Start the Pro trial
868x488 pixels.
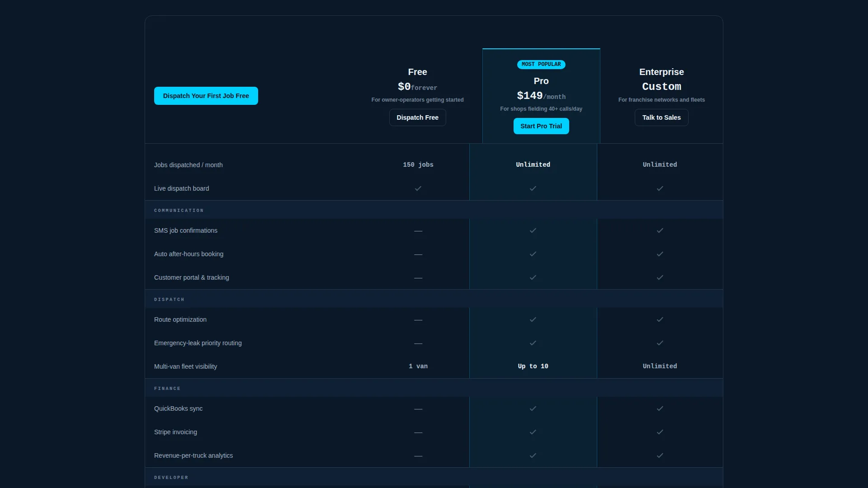point(541,126)
